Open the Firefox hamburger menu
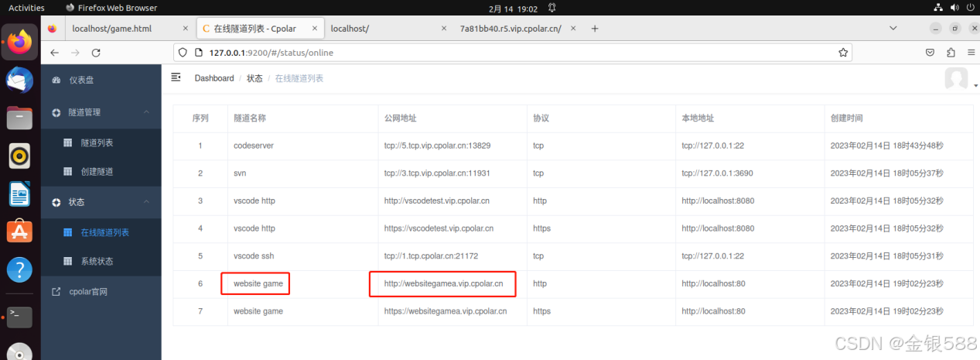 [x=971, y=53]
